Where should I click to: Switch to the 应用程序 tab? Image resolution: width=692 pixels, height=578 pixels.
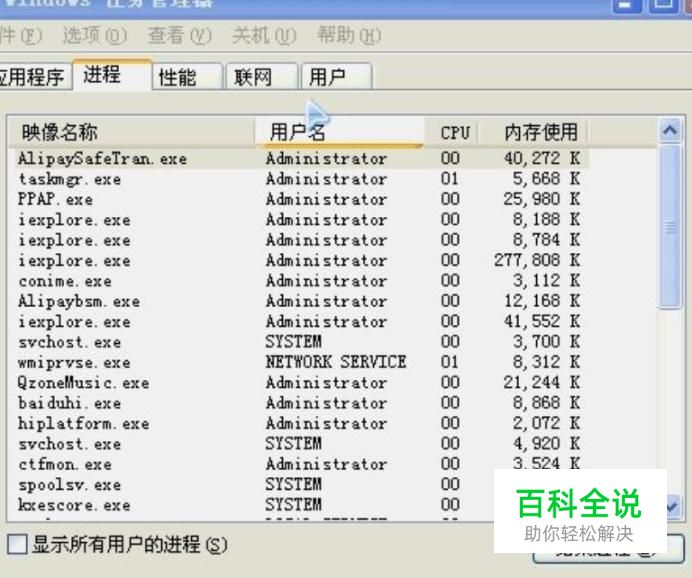click(x=34, y=77)
